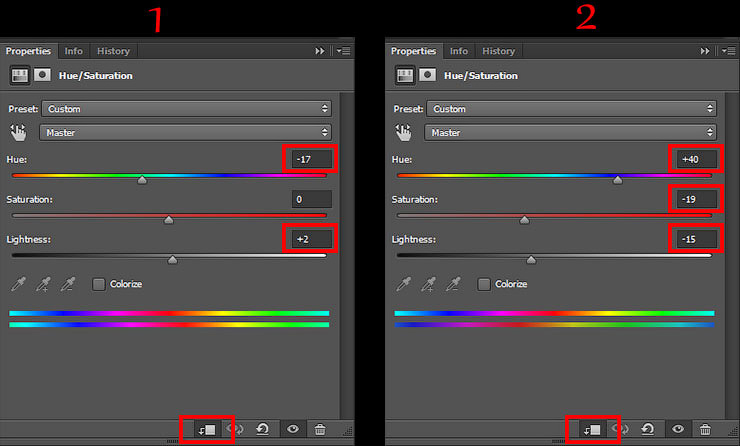Pick the plain eyedropper tool in panel 1
Screen dimensions: 740x446
(18, 284)
